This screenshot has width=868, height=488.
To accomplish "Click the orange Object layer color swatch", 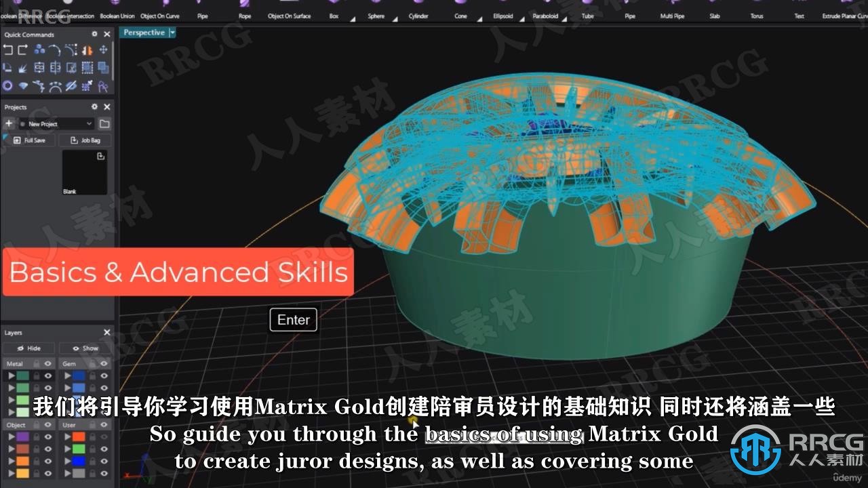I will click(x=23, y=461).
